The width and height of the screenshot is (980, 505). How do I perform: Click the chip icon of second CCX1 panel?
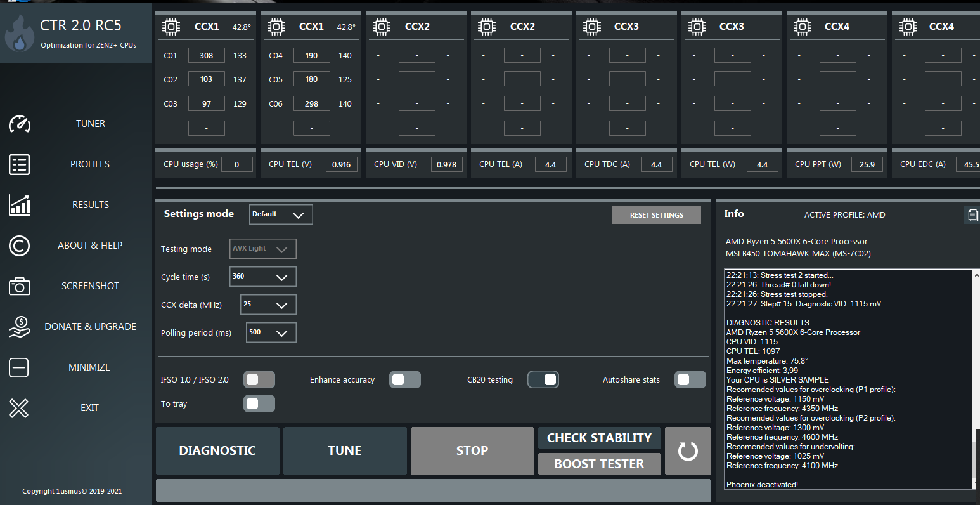pyautogui.click(x=276, y=27)
